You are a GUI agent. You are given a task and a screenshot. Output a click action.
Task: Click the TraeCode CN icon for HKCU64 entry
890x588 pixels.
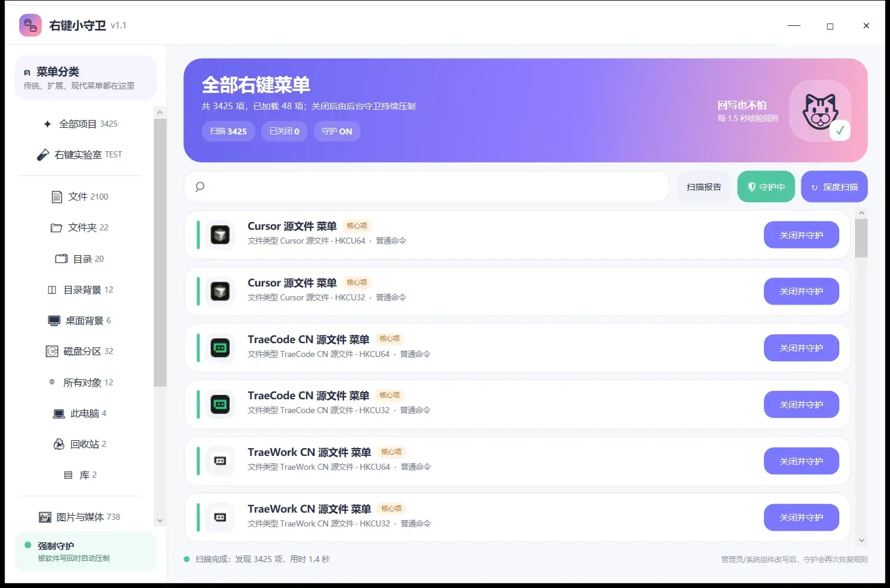click(x=220, y=348)
